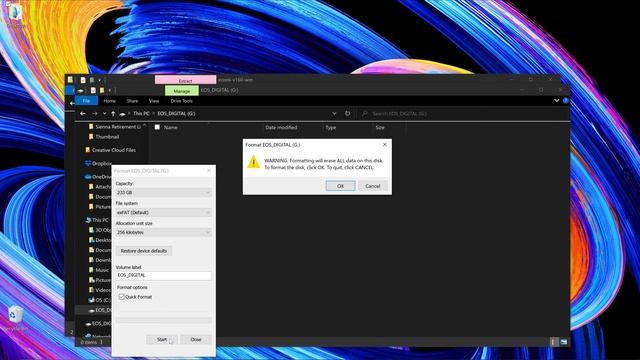The width and height of the screenshot is (640, 360).
Task: Open the Recycle Bin on desktop
Action: [x=16, y=318]
